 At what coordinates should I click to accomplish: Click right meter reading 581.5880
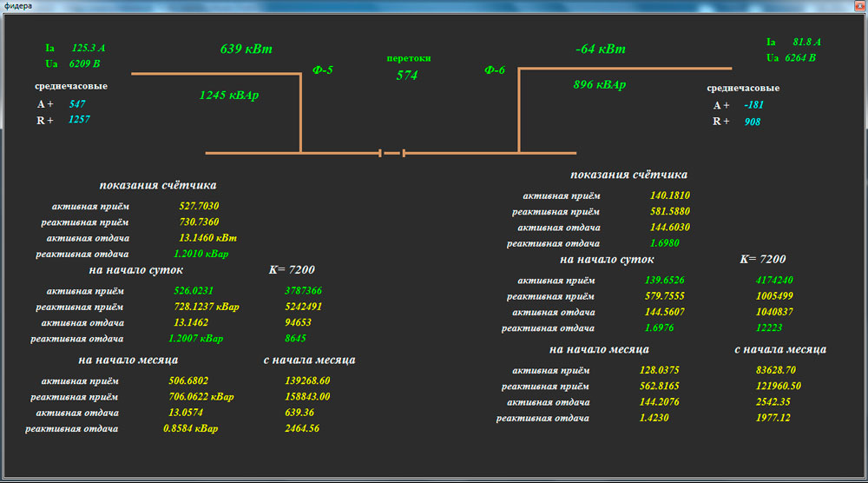[x=670, y=211]
